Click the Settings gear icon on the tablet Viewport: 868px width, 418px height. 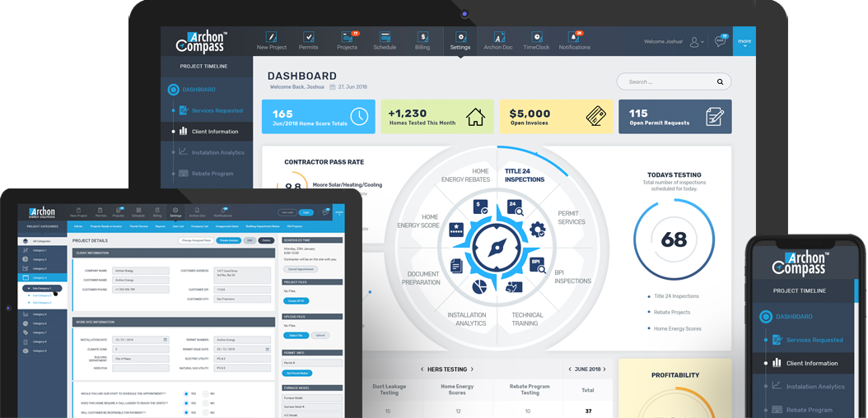[x=175, y=210]
